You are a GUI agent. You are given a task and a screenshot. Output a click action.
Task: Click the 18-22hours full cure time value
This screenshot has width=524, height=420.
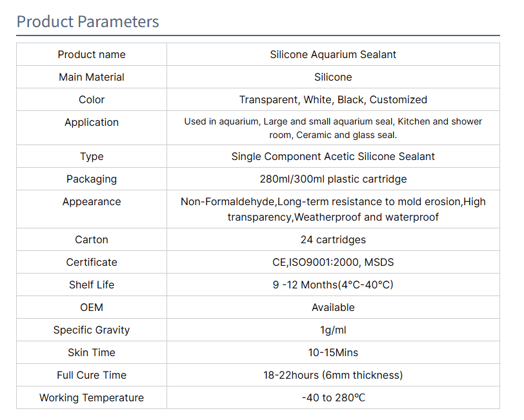[333, 375]
